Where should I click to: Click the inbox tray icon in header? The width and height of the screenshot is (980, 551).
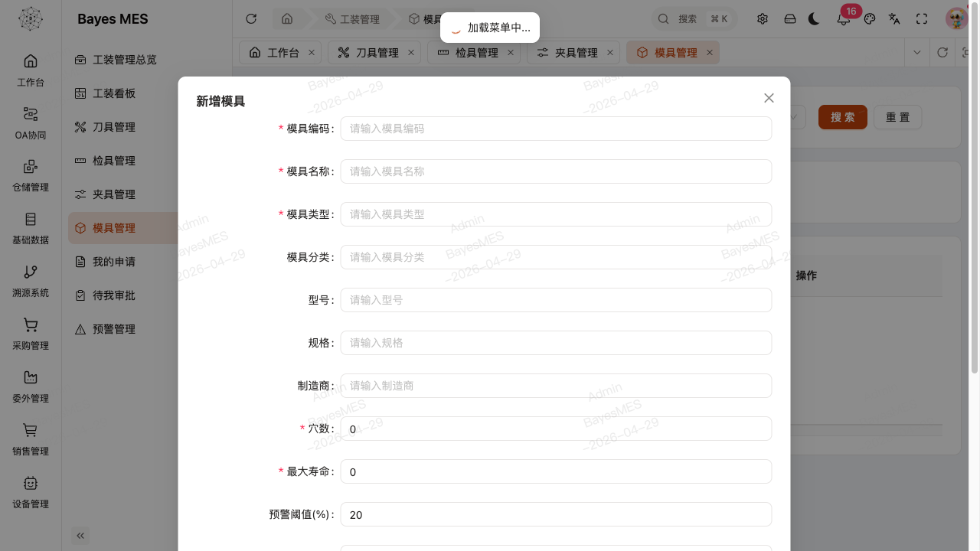click(x=790, y=19)
